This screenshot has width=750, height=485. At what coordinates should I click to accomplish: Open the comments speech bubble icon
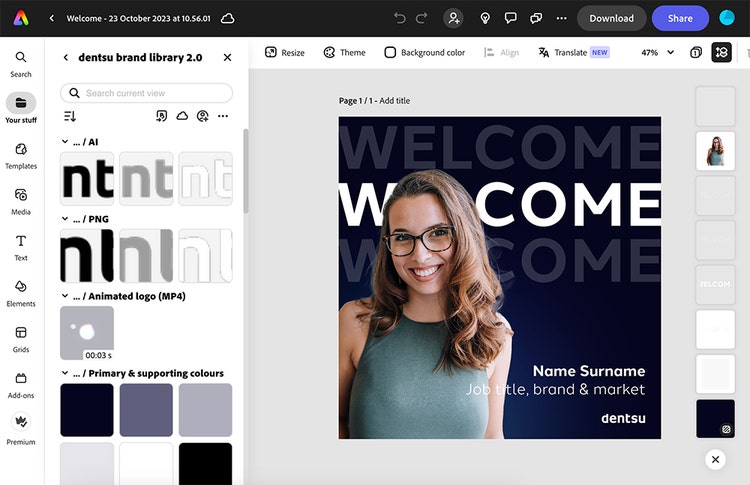click(x=511, y=18)
